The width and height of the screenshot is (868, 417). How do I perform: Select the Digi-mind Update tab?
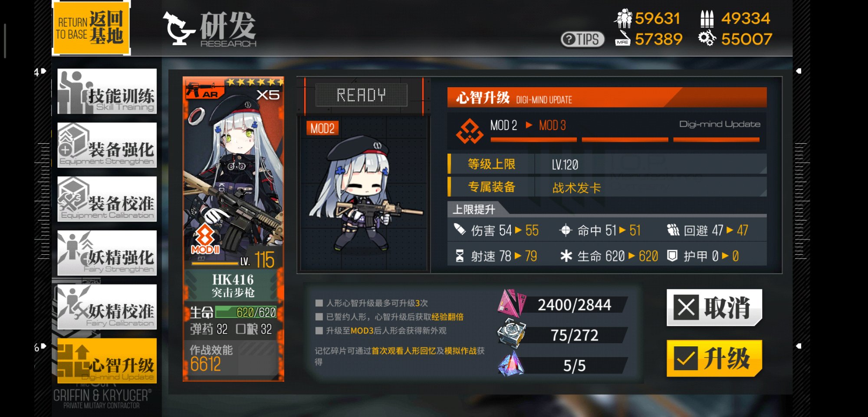click(x=107, y=361)
